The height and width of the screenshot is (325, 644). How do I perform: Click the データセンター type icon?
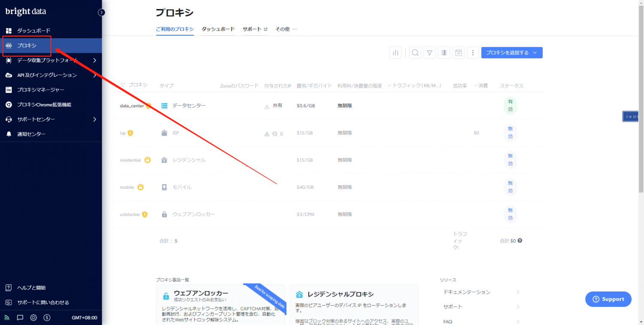coord(164,106)
